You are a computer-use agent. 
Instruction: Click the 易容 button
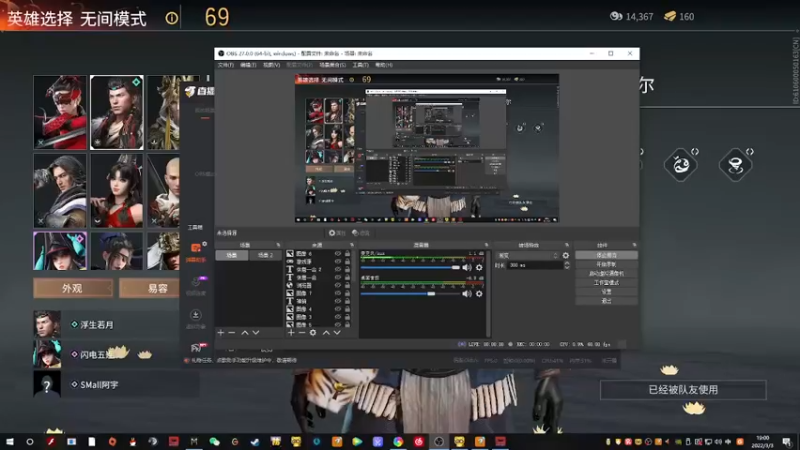(x=151, y=288)
